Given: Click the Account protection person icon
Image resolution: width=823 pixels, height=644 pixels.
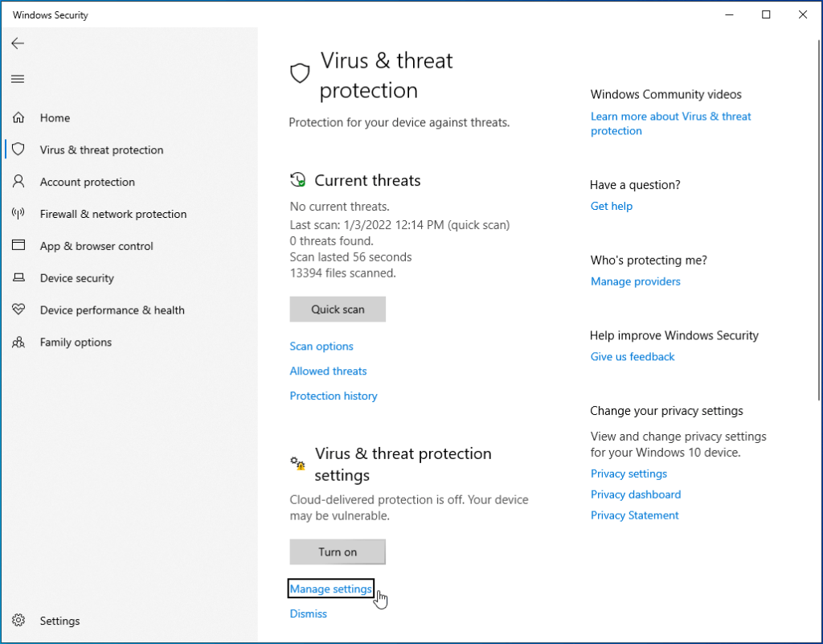Looking at the screenshot, I should point(18,182).
